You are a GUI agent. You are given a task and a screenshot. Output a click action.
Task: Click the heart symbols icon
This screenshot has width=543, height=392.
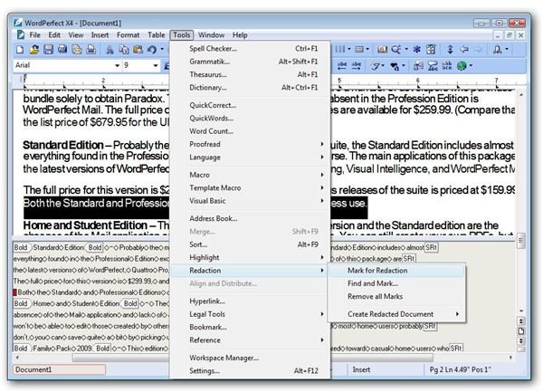[x=395, y=65]
